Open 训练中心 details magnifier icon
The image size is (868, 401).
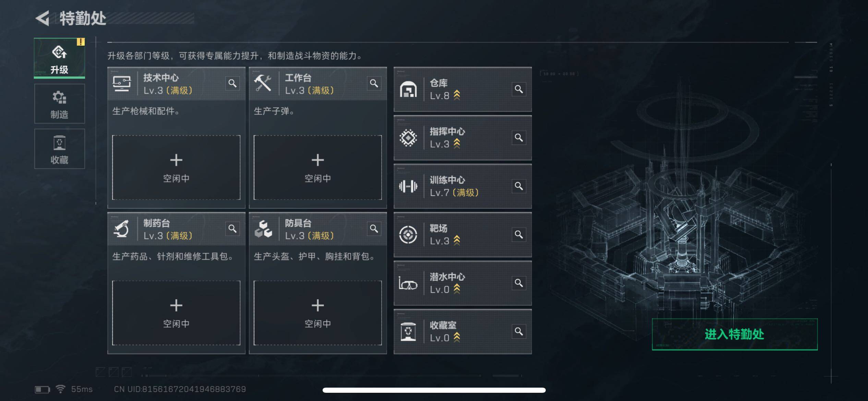[x=519, y=186]
